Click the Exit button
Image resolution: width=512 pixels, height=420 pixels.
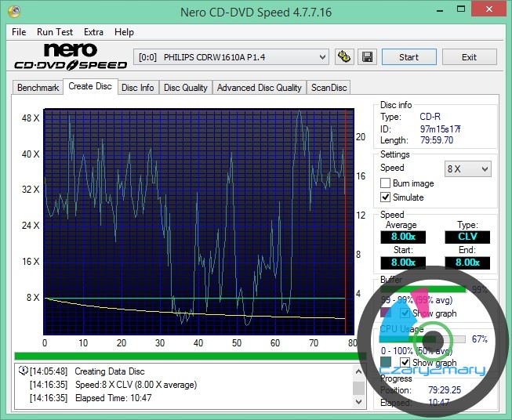coord(469,57)
